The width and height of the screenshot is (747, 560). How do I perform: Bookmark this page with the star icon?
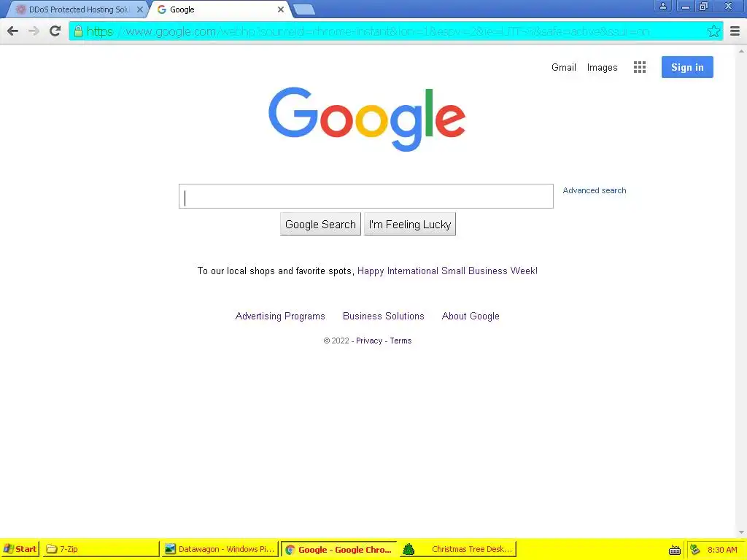713,31
